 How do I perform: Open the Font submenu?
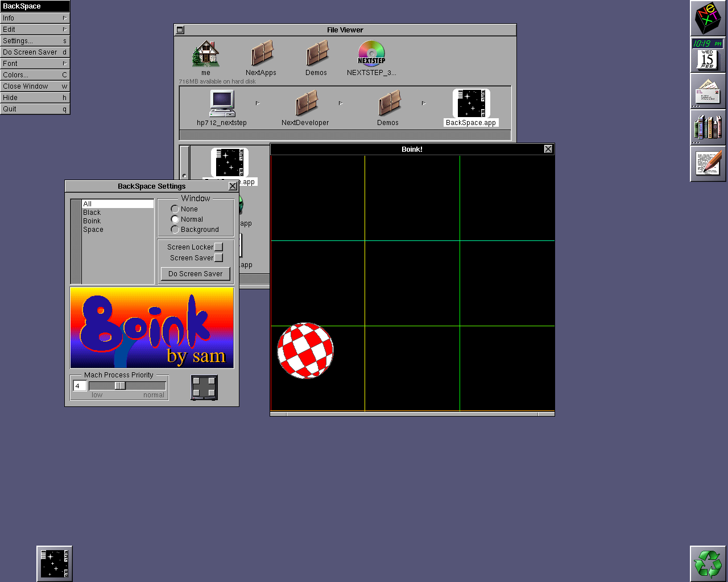[35, 64]
